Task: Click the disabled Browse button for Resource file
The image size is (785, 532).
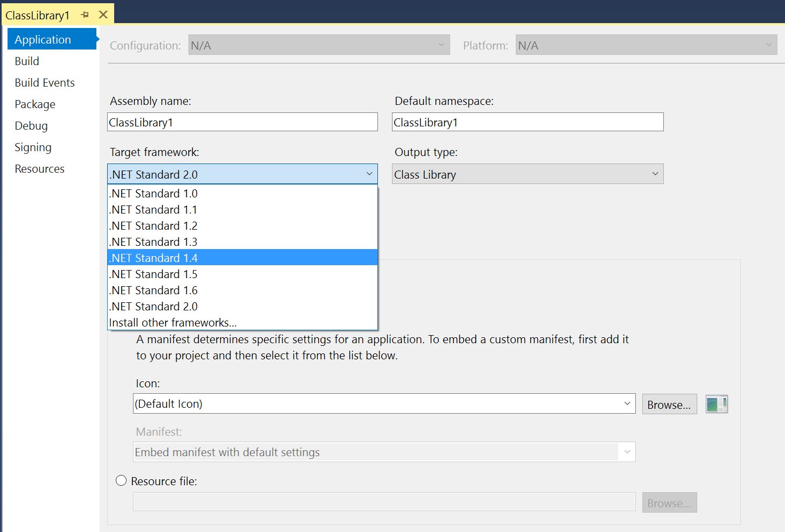Action: coord(669,502)
